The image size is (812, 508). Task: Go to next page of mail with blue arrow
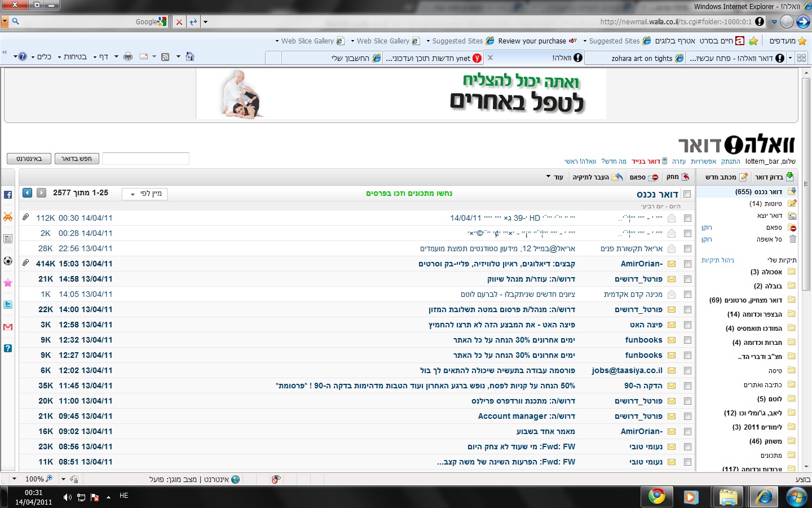coord(27,192)
